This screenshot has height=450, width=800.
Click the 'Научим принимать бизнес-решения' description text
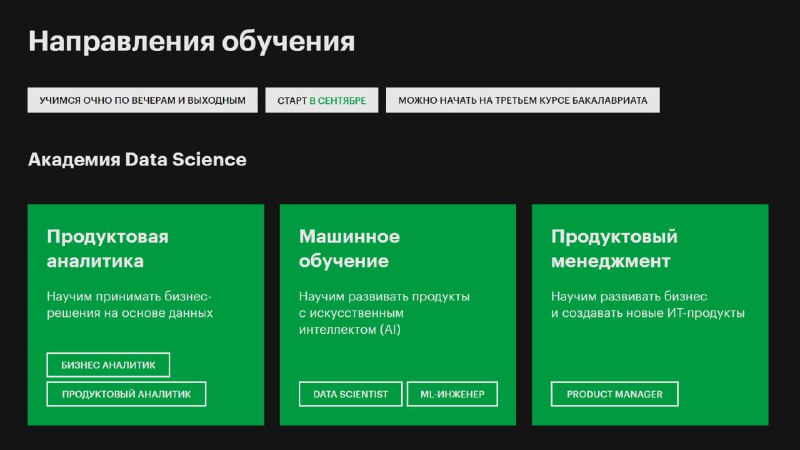tap(130, 305)
